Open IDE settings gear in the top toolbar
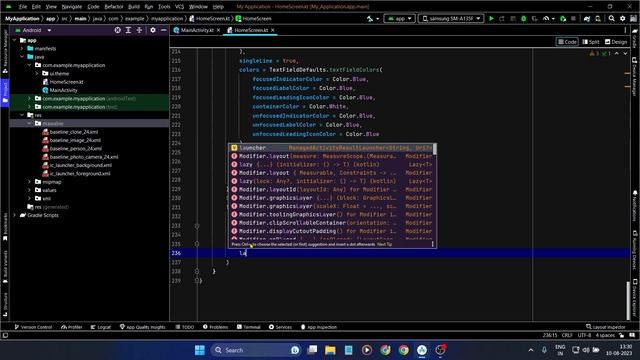Viewport: 640px width, 360px height. (x=622, y=18)
